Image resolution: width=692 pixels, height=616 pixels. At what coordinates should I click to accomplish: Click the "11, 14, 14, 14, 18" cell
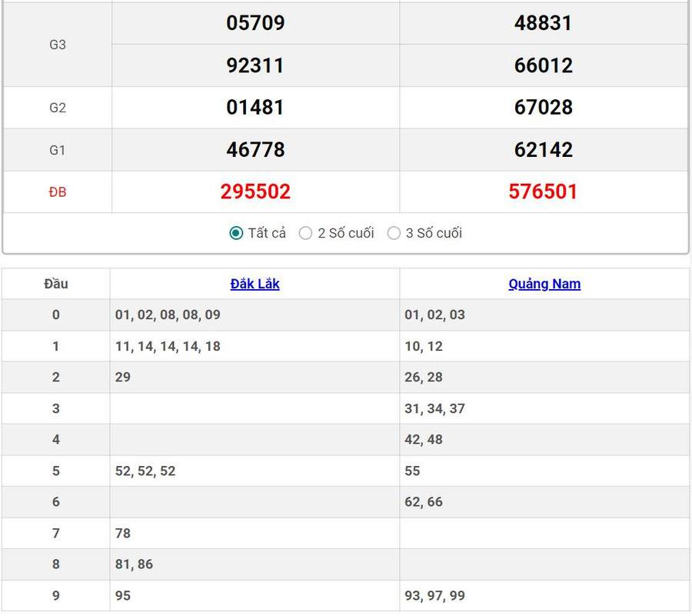point(168,346)
